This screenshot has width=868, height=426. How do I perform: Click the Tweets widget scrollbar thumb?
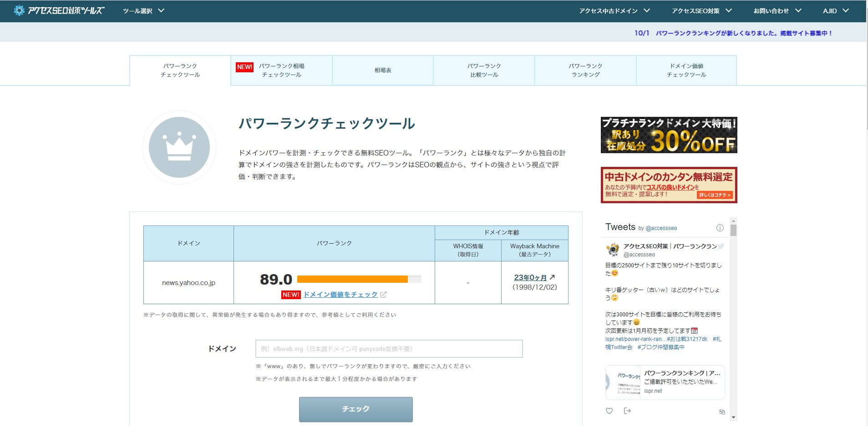click(733, 230)
